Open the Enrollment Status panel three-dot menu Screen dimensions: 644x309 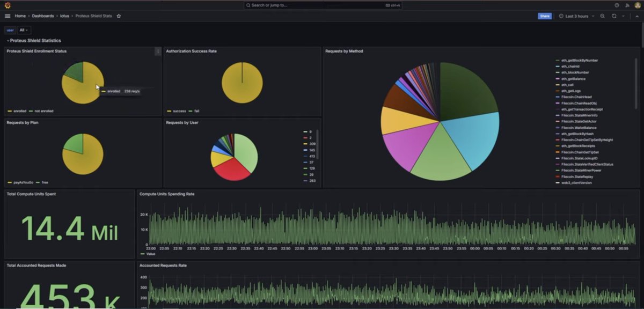click(x=158, y=51)
